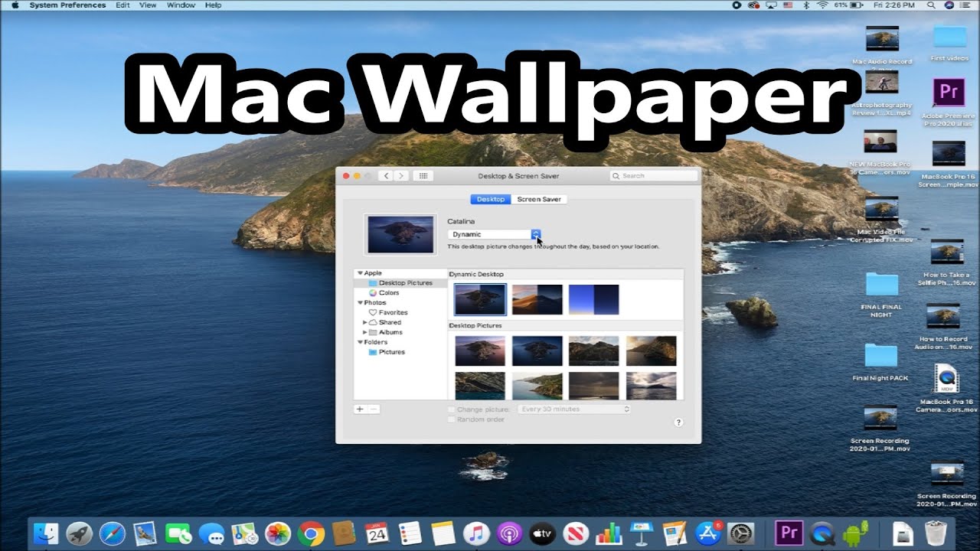Click the Search field in preferences window
This screenshot has width=980, height=551.
coord(653,176)
